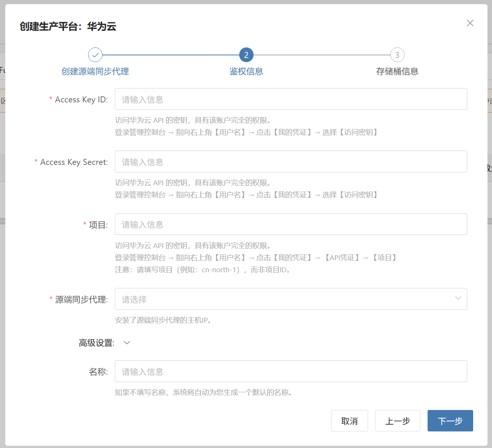Click the 高级设置 label
The height and width of the screenshot is (448, 492).
96,343
